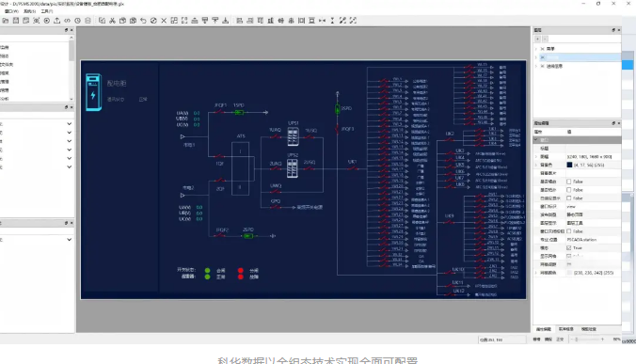
Task: Delete selection with the X toolbar icon
Action: coord(164,21)
